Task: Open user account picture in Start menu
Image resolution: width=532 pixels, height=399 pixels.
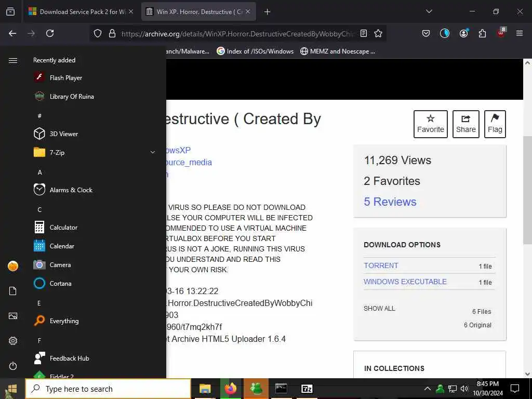Action: tap(13, 266)
